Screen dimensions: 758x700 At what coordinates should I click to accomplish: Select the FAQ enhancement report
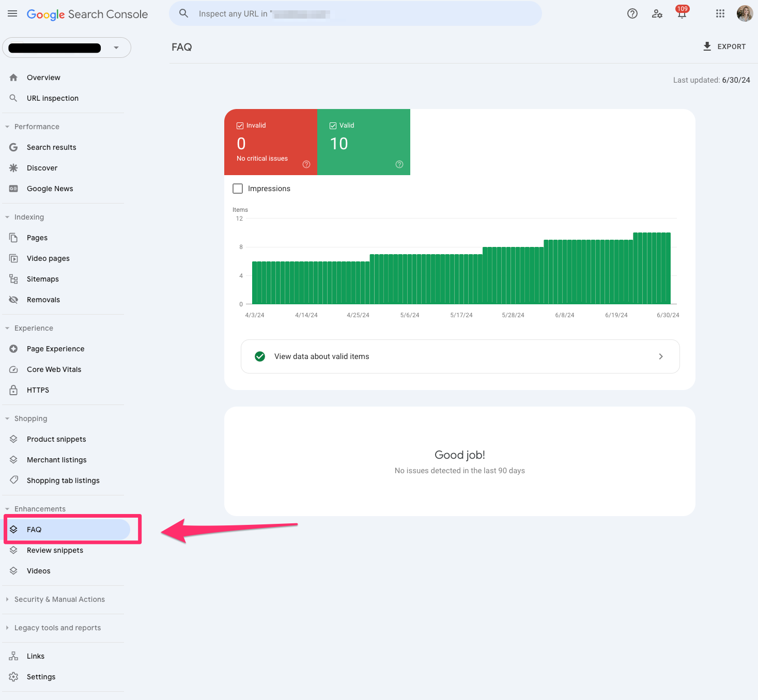[x=66, y=530]
